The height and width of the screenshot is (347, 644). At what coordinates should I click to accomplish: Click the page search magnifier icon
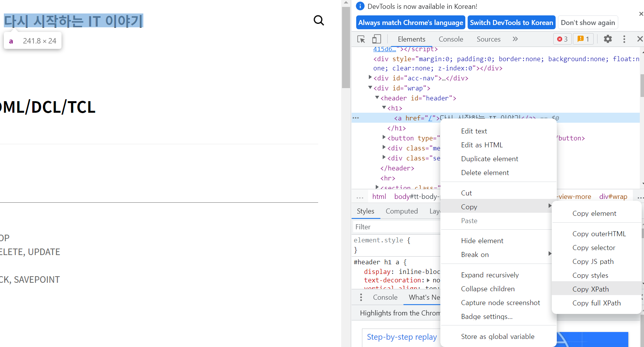[319, 20]
